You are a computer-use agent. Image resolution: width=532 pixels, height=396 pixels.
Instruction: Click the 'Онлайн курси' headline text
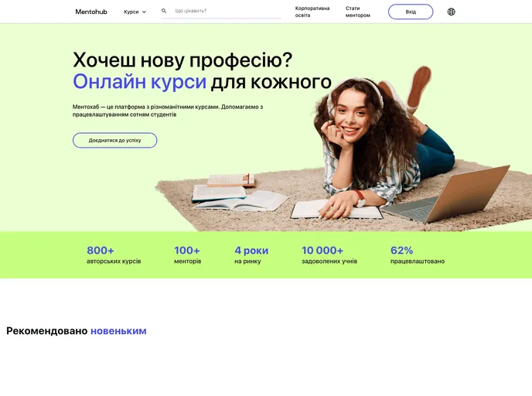(139, 82)
